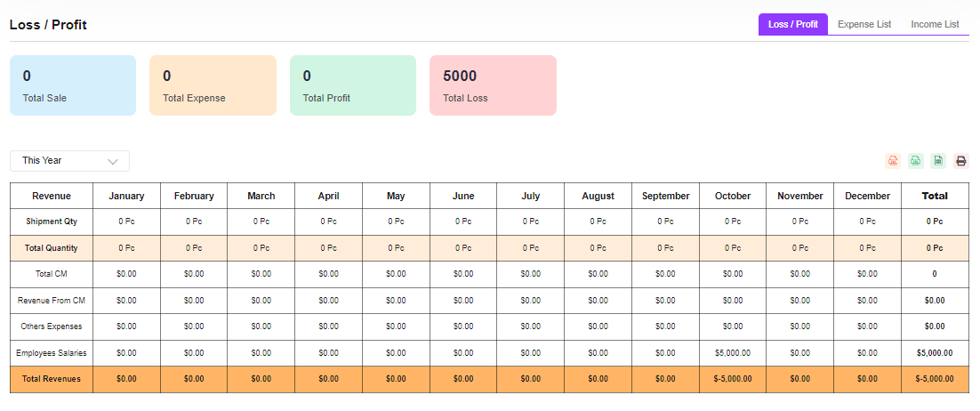
Task: Click the Revenue column header
Action: (52, 196)
